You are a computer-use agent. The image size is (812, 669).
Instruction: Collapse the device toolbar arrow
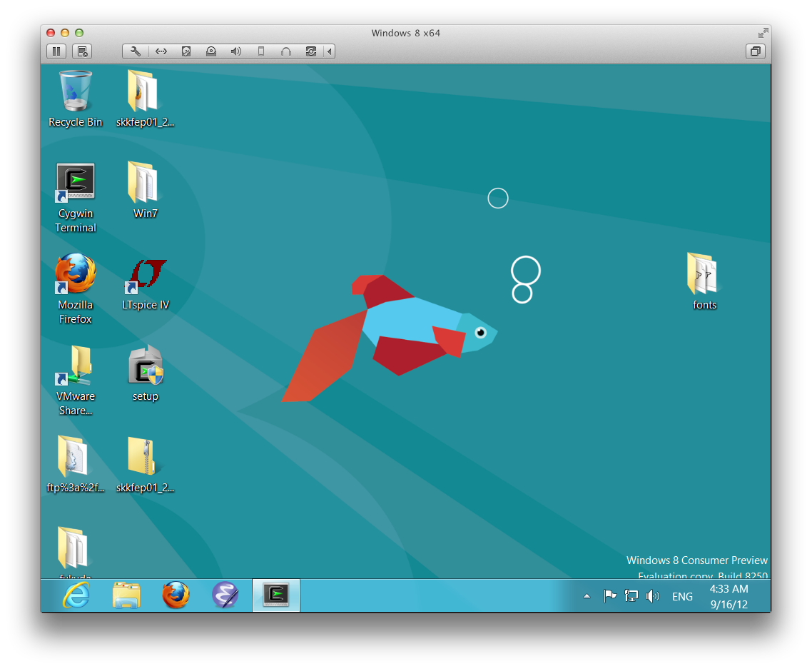coord(330,51)
